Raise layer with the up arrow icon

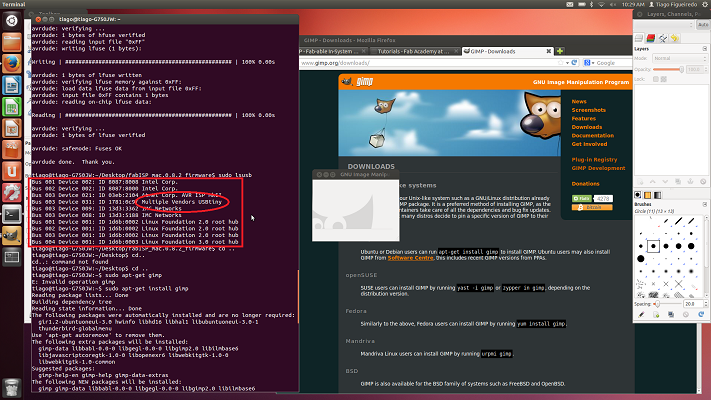[653, 181]
